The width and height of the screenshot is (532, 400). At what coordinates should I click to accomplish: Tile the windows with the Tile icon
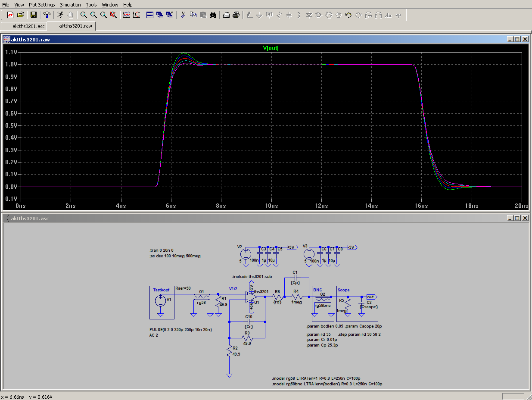click(x=150, y=15)
